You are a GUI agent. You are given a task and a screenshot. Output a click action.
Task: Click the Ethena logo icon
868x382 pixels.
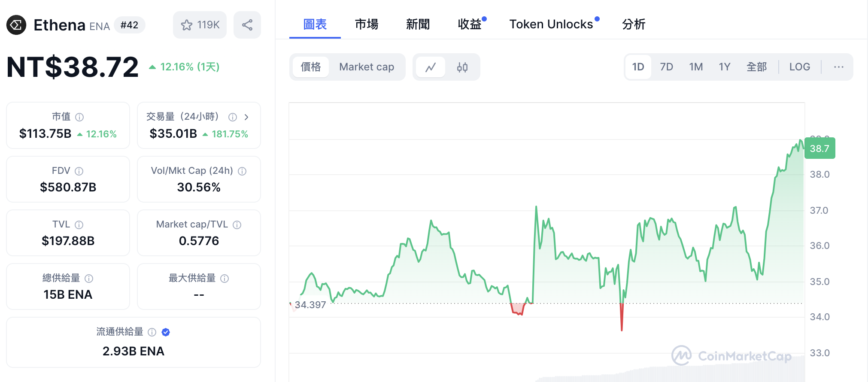point(15,25)
